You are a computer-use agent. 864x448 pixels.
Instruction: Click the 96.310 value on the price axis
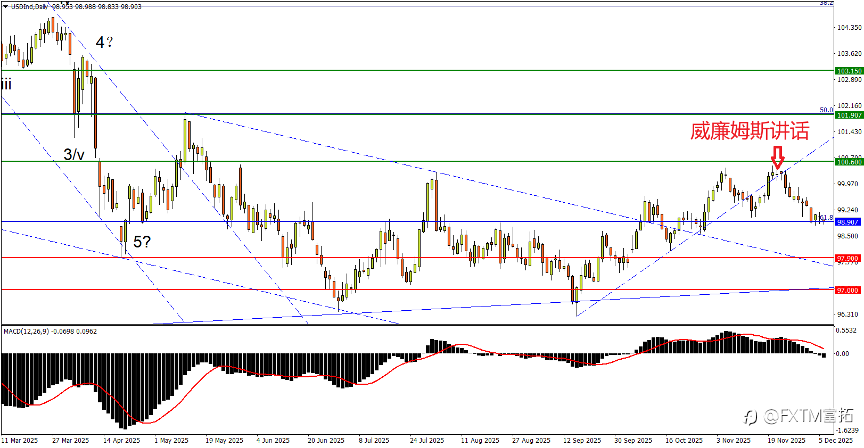pyautogui.click(x=849, y=314)
